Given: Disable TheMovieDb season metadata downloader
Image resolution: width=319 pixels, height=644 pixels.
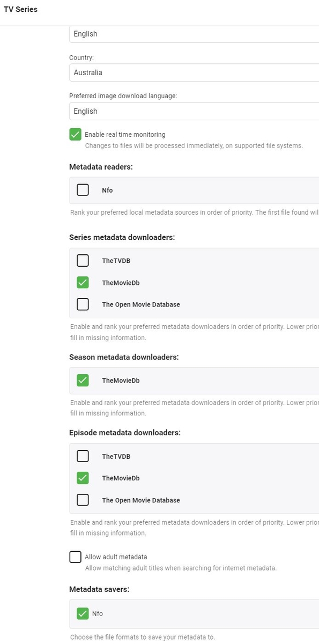Looking at the screenshot, I should click(83, 380).
